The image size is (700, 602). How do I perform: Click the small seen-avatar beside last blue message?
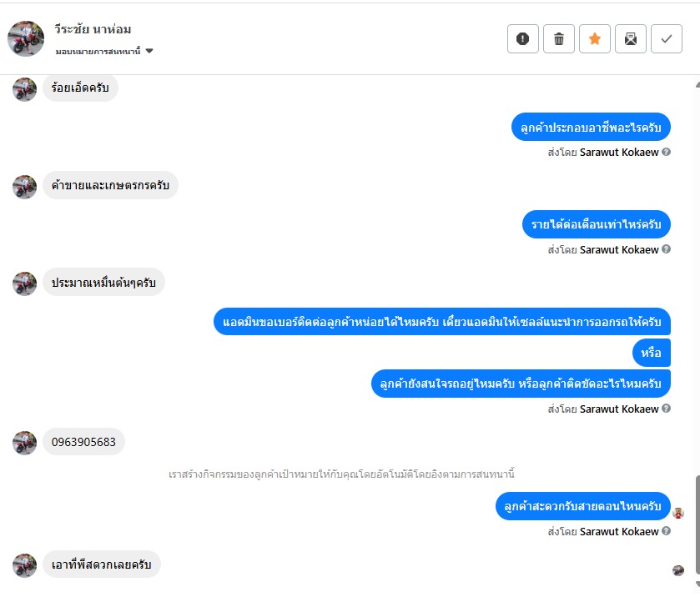pyautogui.click(x=678, y=513)
